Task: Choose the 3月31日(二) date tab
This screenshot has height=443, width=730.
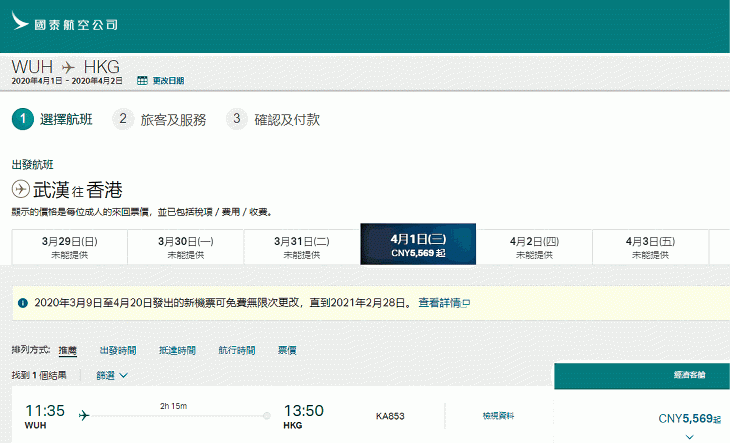Action: click(x=302, y=247)
